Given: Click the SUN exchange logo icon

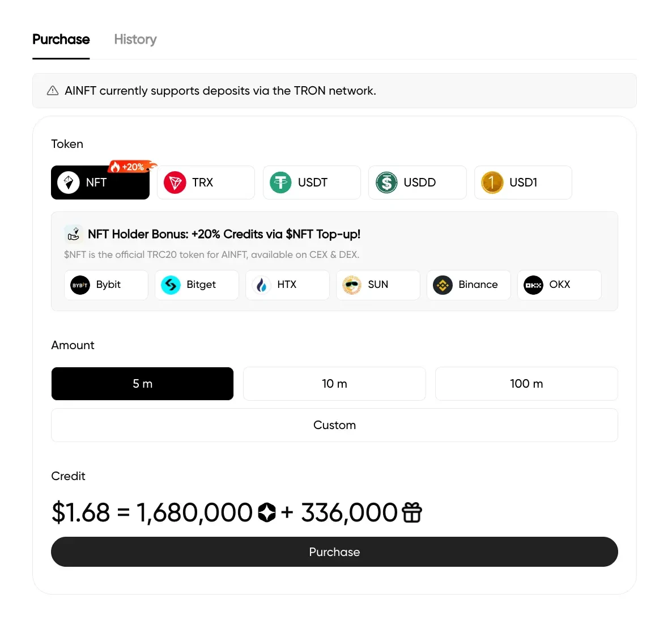Looking at the screenshot, I should (x=352, y=285).
